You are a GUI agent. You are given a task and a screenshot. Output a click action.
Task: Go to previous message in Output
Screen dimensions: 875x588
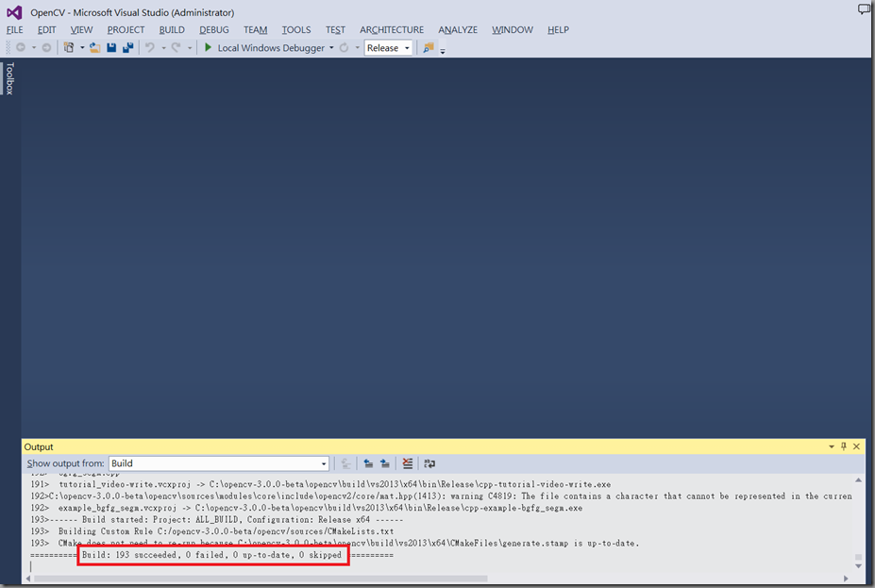[x=368, y=463]
